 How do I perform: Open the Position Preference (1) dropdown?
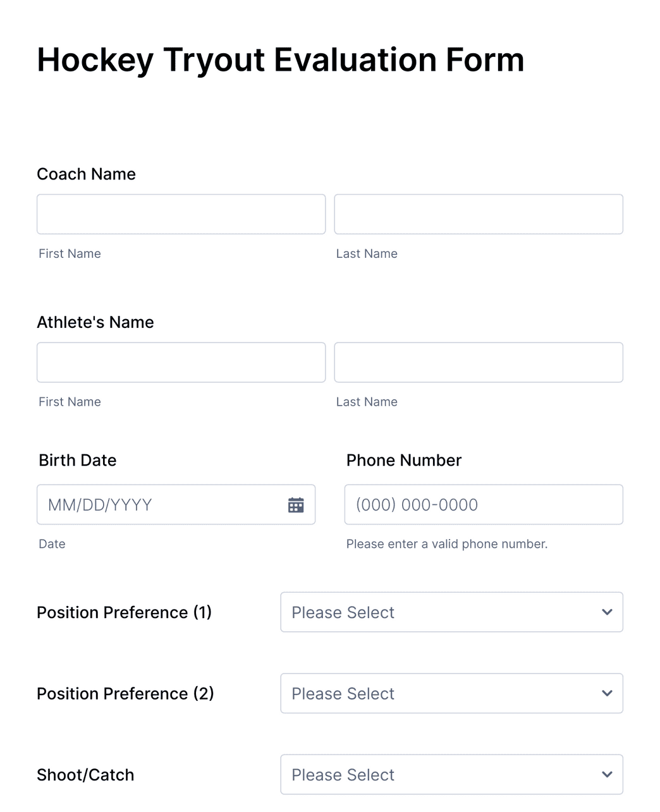pyautogui.click(x=451, y=612)
